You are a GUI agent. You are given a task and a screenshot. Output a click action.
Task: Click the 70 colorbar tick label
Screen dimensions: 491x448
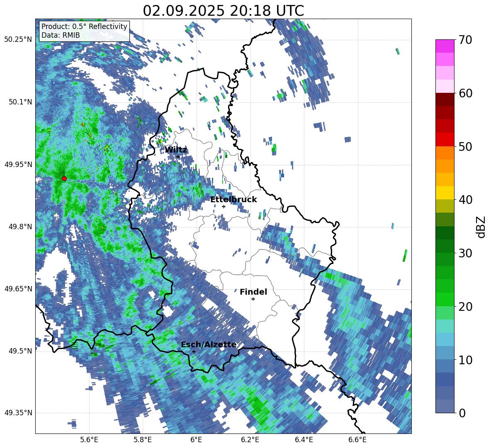point(465,40)
